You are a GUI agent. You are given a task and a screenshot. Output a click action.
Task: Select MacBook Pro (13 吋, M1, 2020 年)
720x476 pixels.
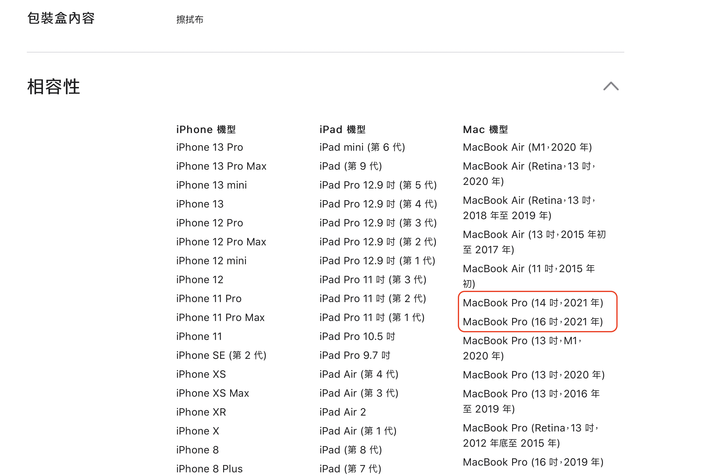click(522, 348)
